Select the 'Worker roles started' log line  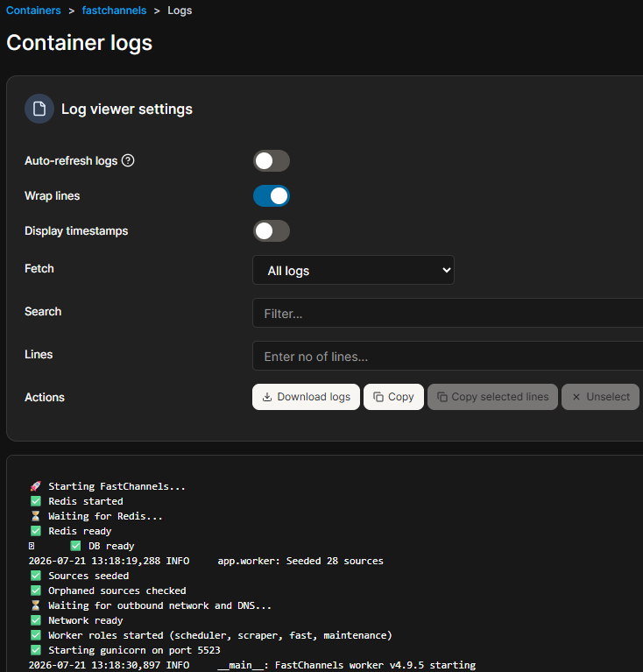pyautogui.click(x=211, y=635)
